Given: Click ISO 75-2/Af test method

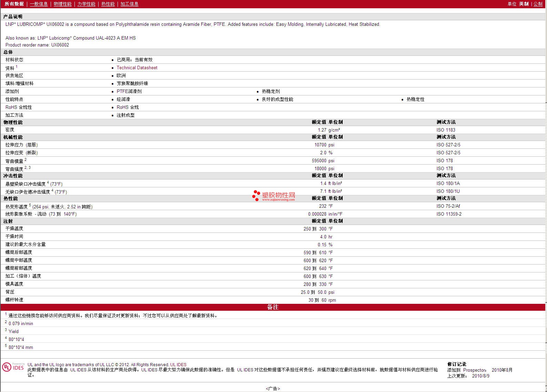Looking at the screenshot, I should tap(448, 206).
